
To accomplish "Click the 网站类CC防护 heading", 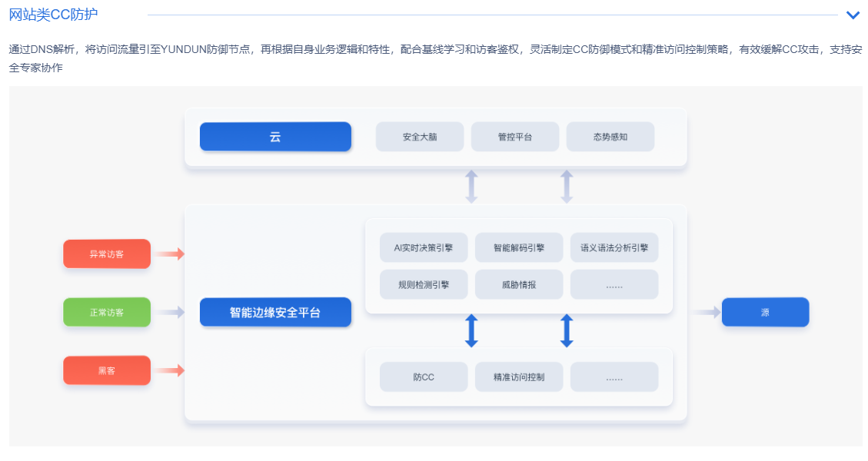I will coord(53,15).
